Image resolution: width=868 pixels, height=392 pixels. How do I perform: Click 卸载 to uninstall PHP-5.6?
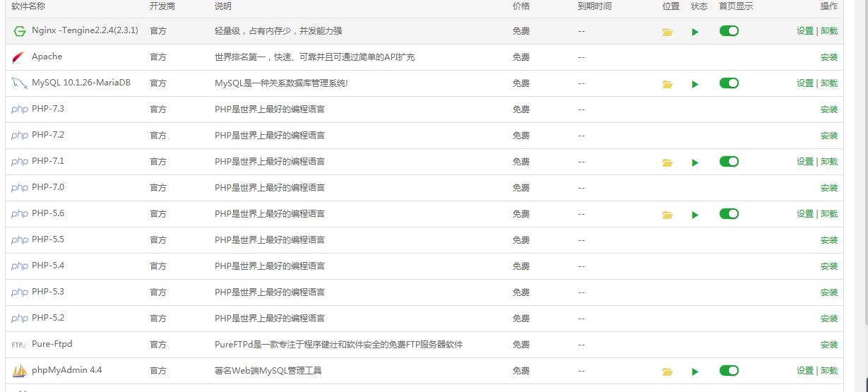[x=829, y=214]
